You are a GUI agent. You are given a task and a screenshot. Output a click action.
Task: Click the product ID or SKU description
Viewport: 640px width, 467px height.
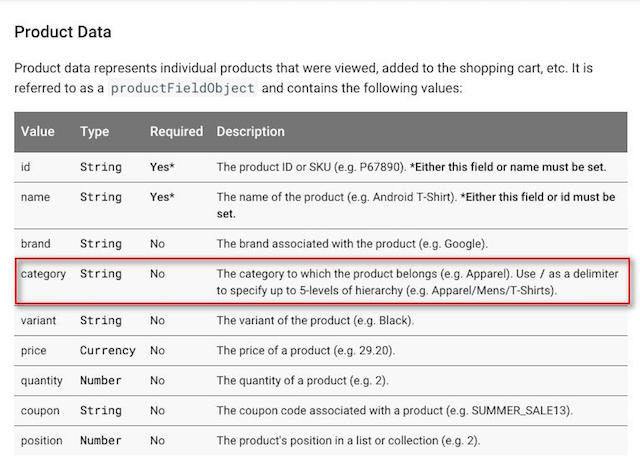[411, 167]
